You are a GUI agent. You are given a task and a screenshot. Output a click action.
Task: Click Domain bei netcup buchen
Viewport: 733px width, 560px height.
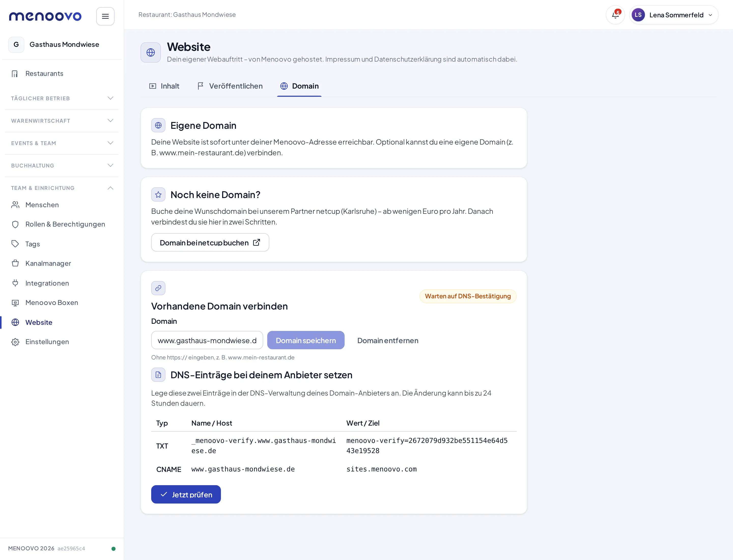pyautogui.click(x=210, y=242)
